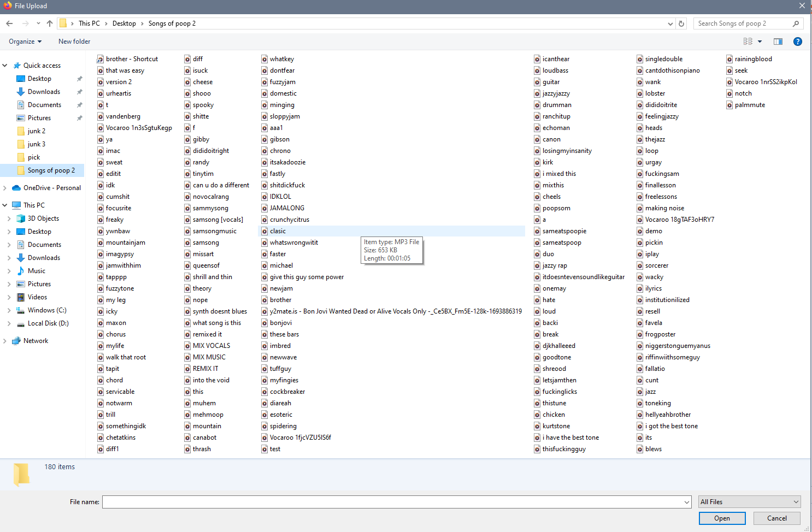
Task: Click the MP3 icon beside thisfuckingguy
Action: (537, 449)
